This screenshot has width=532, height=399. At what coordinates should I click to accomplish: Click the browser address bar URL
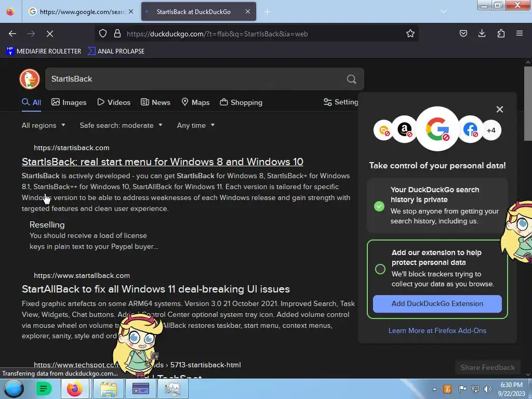[x=217, y=34]
